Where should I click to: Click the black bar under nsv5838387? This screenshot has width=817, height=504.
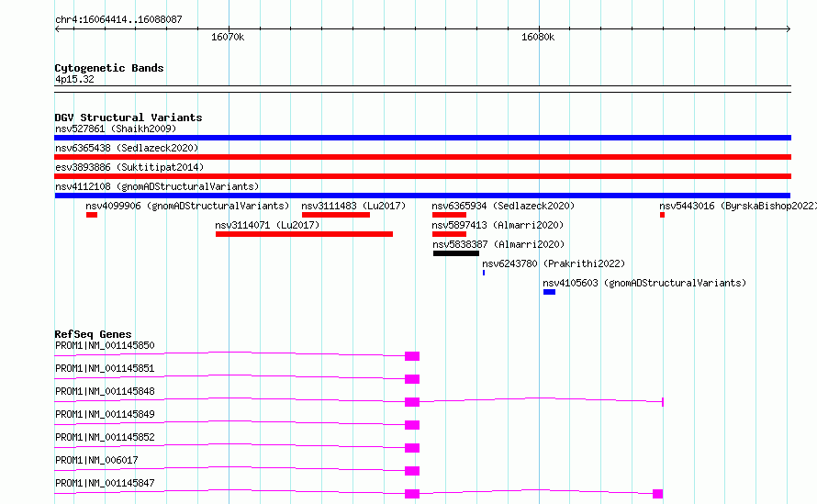pyautogui.click(x=456, y=253)
